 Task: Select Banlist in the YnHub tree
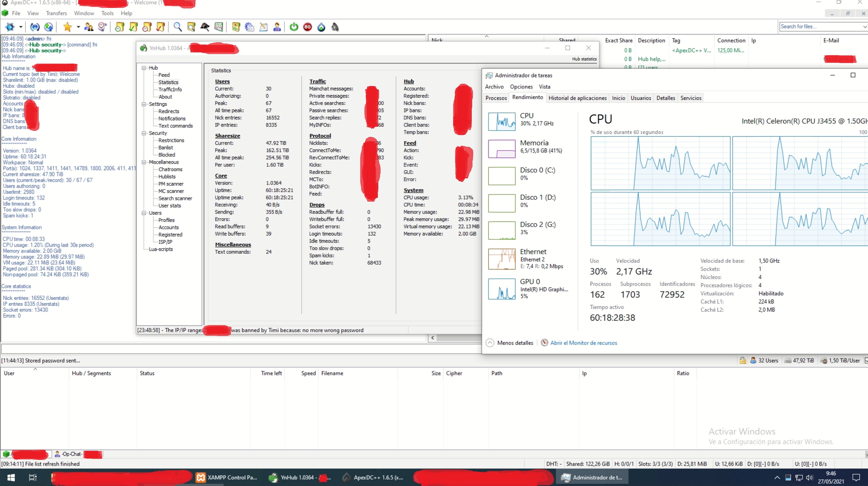(x=165, y=148)
